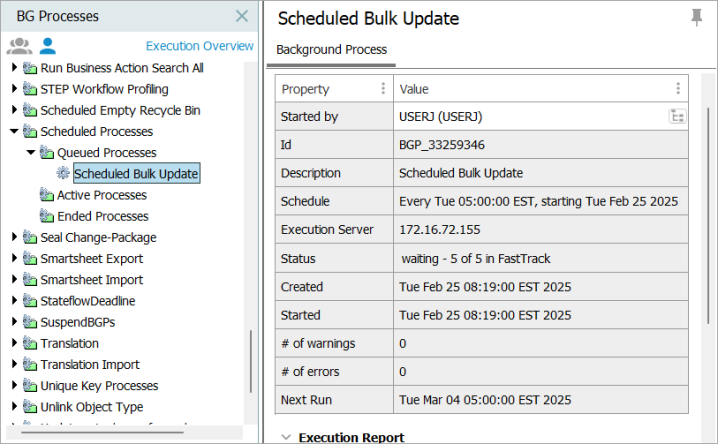
Task: Collapse the Queued Processes tree node
Action: (x=31, y=152)
